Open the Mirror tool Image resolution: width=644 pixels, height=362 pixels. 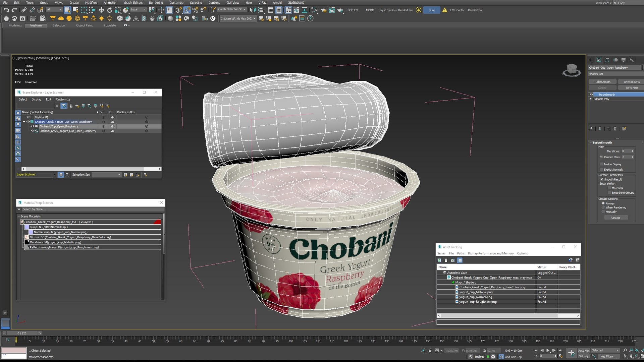(253, 10)
